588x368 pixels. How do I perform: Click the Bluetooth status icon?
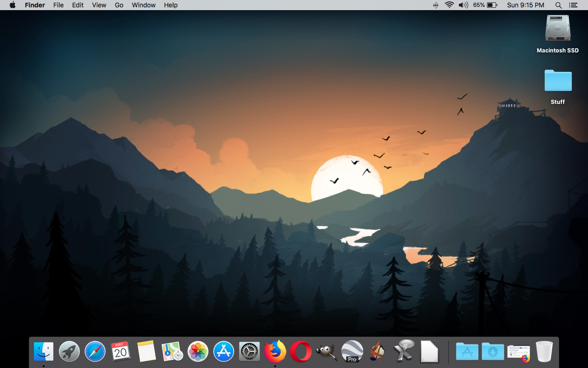click(435, 5)
